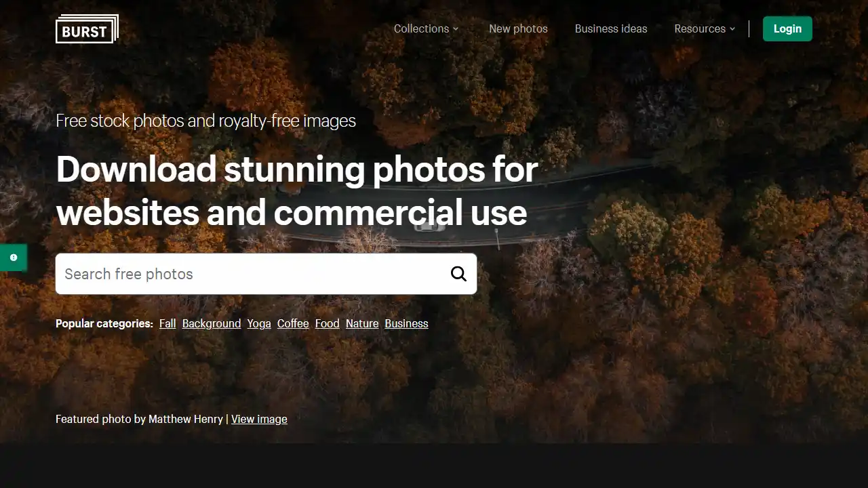868x488 pixels.
Task: Open the Business category link
Action: coord(406,323)
